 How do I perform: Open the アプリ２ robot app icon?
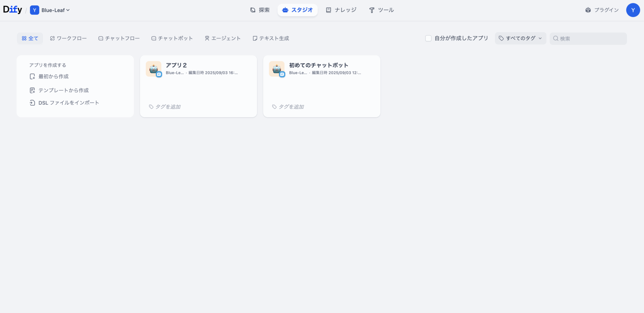pos(153,69)
